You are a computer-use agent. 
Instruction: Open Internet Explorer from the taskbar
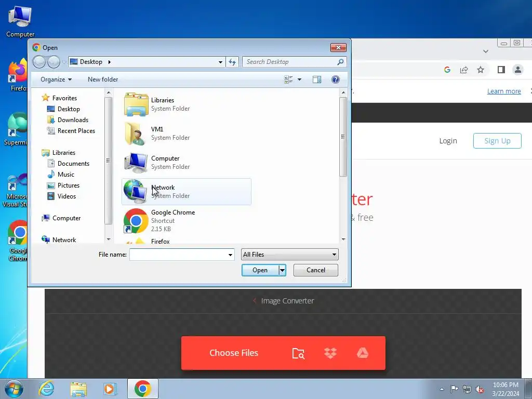(x=46, y=389)
